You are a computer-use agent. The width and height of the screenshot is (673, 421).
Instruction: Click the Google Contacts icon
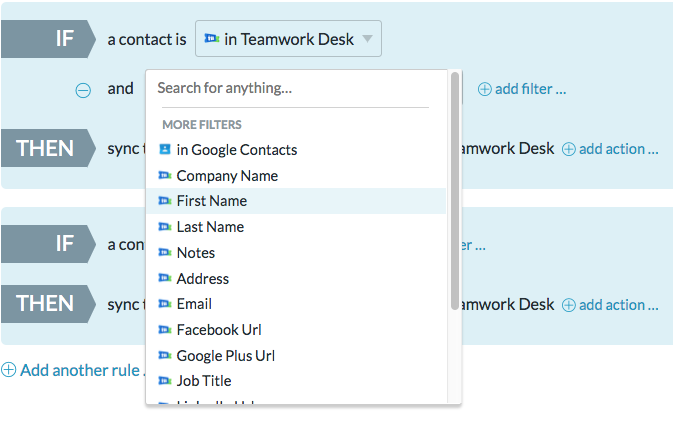click(x=165, y=149)
